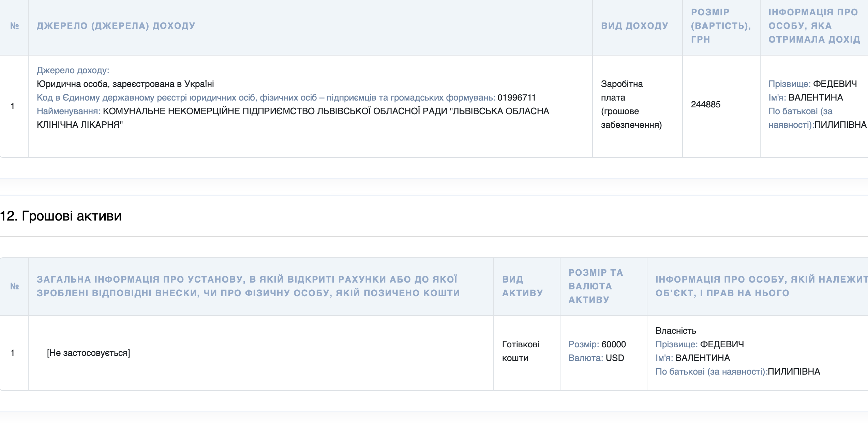Click the registry code 01996711

517,98
